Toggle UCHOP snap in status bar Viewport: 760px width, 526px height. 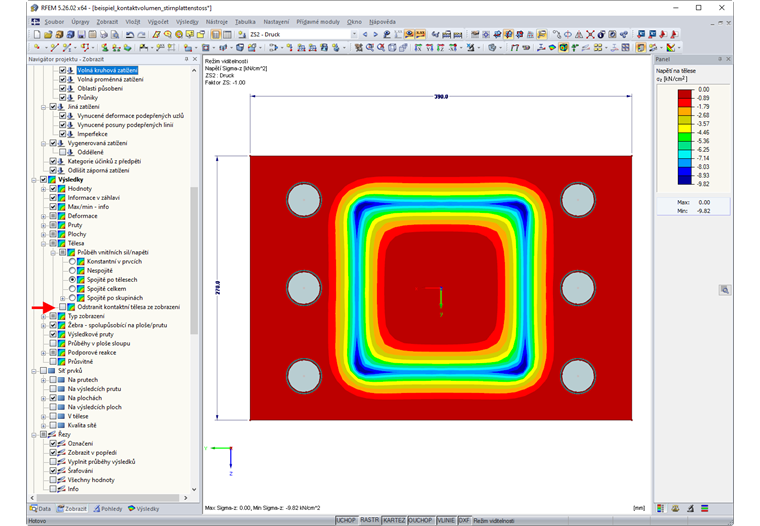(346, 520)
